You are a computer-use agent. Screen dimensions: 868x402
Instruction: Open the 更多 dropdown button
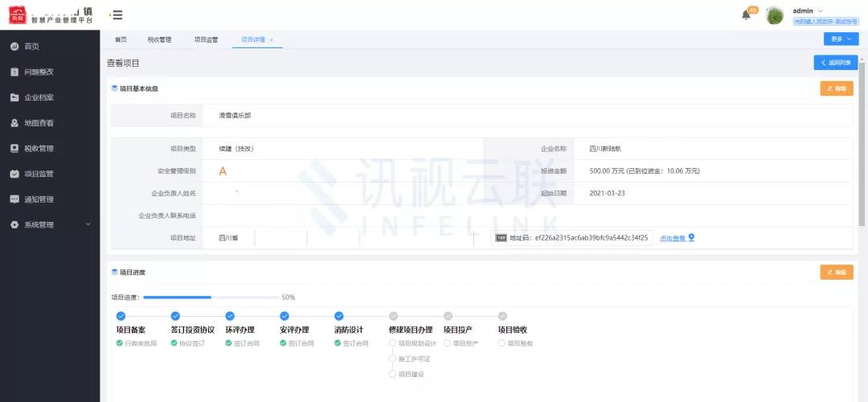841,39
